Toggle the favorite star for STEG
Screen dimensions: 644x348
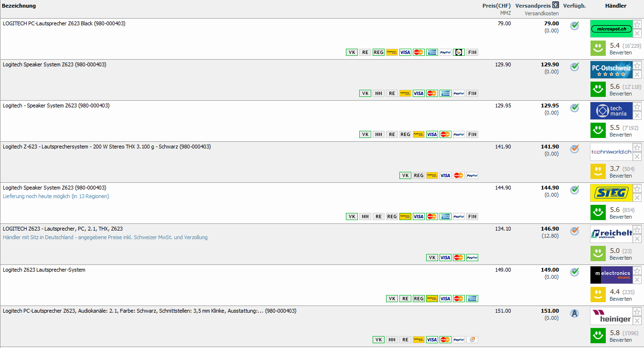[x=637, y=189]
